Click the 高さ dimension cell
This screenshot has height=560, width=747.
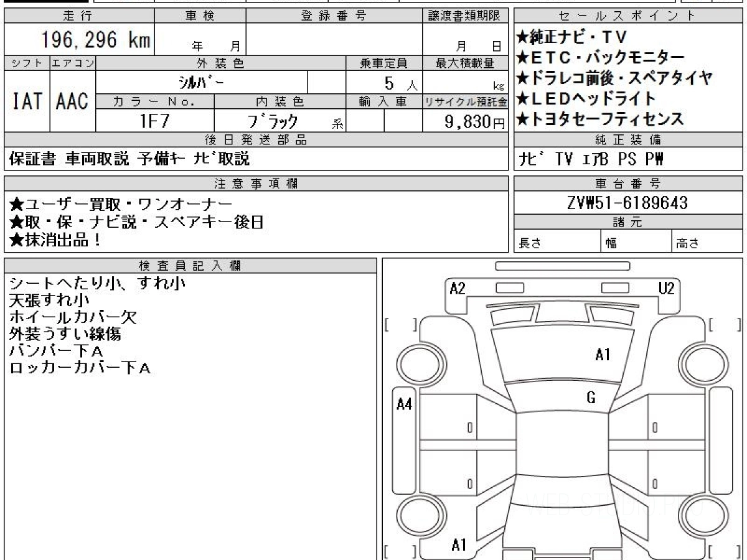click(707, 241)
